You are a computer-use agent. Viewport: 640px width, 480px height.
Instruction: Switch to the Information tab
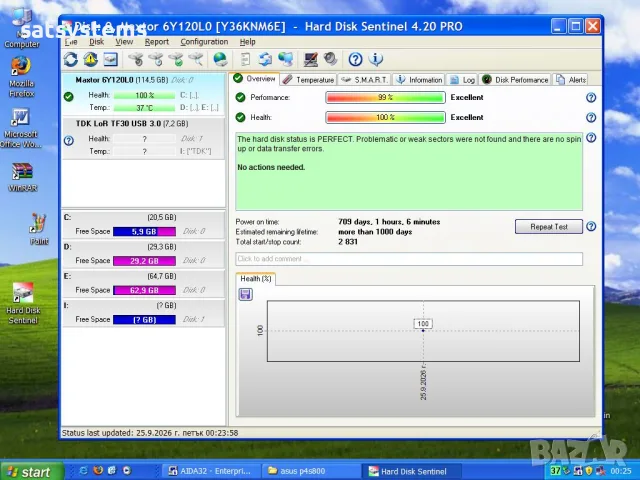coord(419,80)
